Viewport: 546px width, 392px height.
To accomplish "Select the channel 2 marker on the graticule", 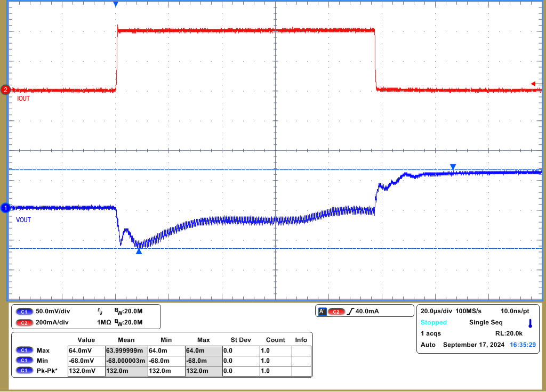I will (x=5, y=90).
